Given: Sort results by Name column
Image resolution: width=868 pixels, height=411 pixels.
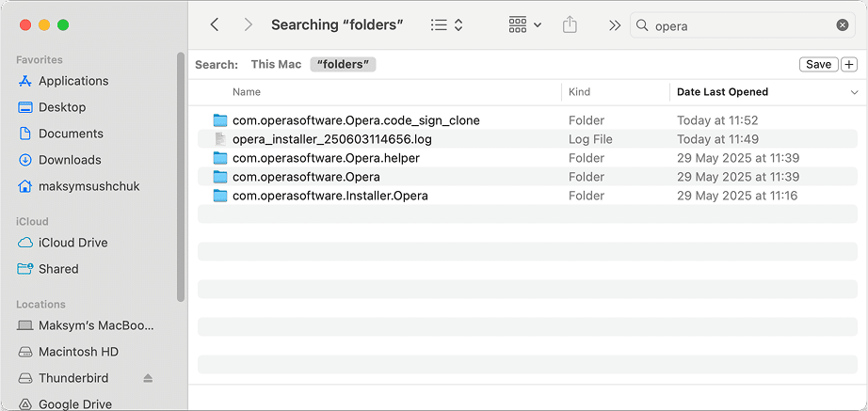Looking at the screenshot, I should tap(247, 92).
